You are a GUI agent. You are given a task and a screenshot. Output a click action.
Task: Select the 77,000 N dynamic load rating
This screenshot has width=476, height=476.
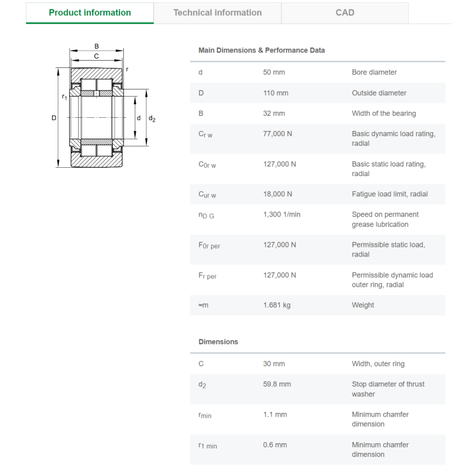[x=277, y=134]
